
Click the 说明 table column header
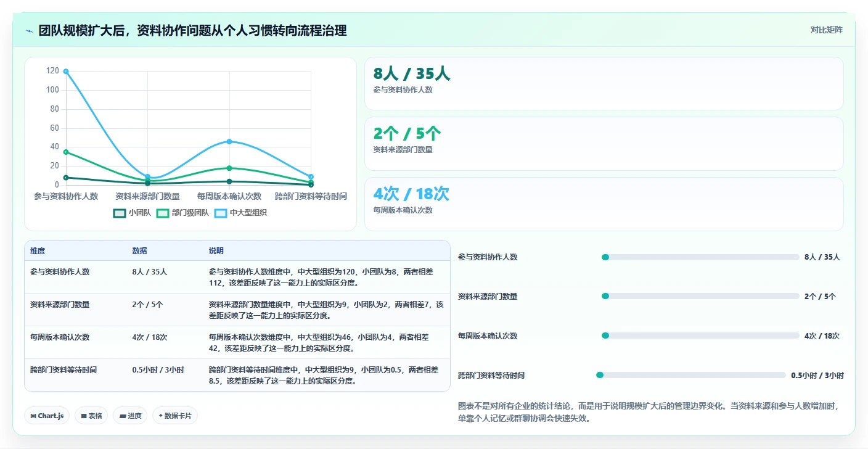[216, 251]
